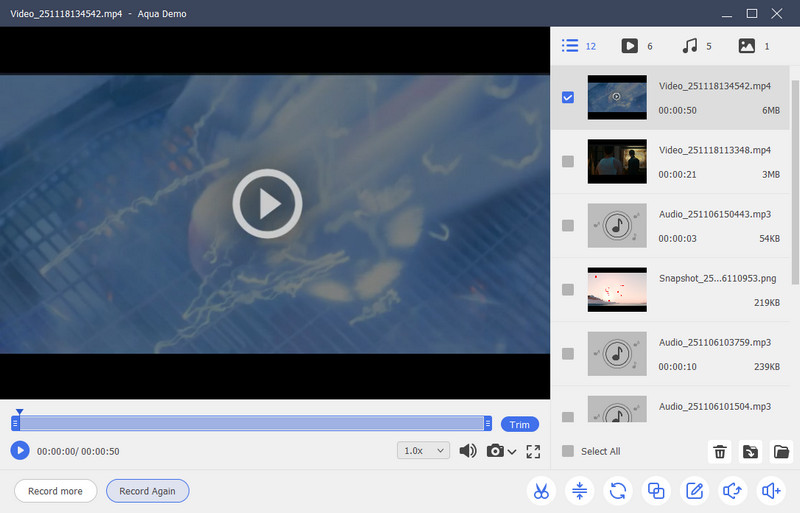This screenshot has width=800, height=513.
Task: Show all 12 recordings list tab
Action: click(579, 46)
